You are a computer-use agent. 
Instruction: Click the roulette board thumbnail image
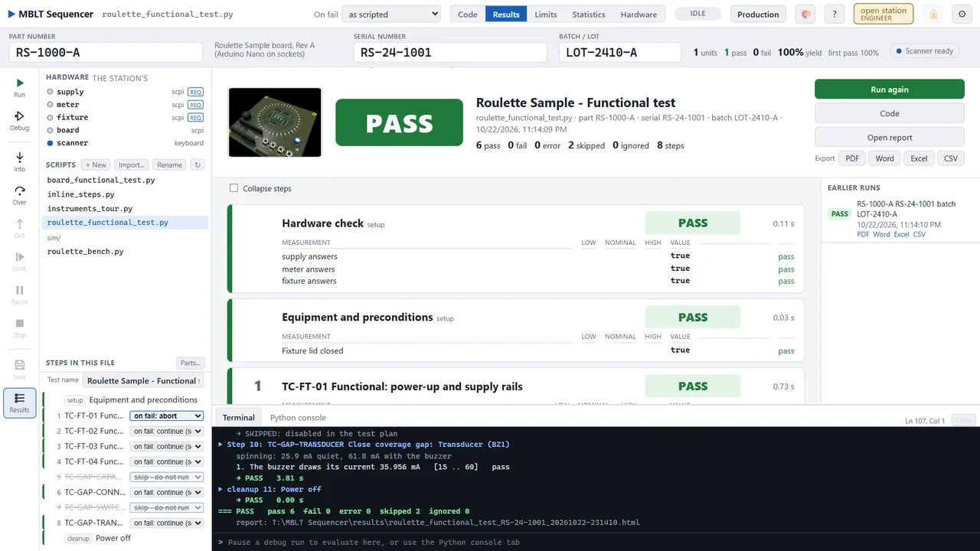click(x=275, y=122)
